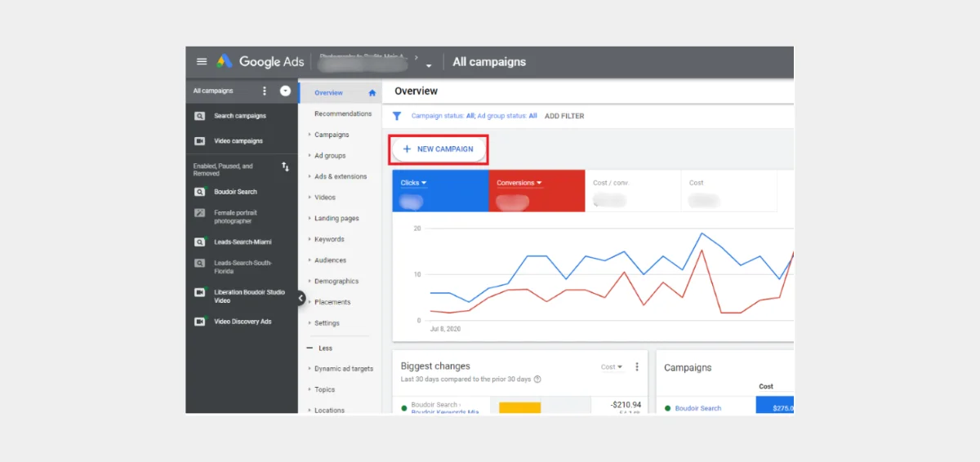Click the Video campaigns camera icon
980x462 pixels.
coord(199,141)
